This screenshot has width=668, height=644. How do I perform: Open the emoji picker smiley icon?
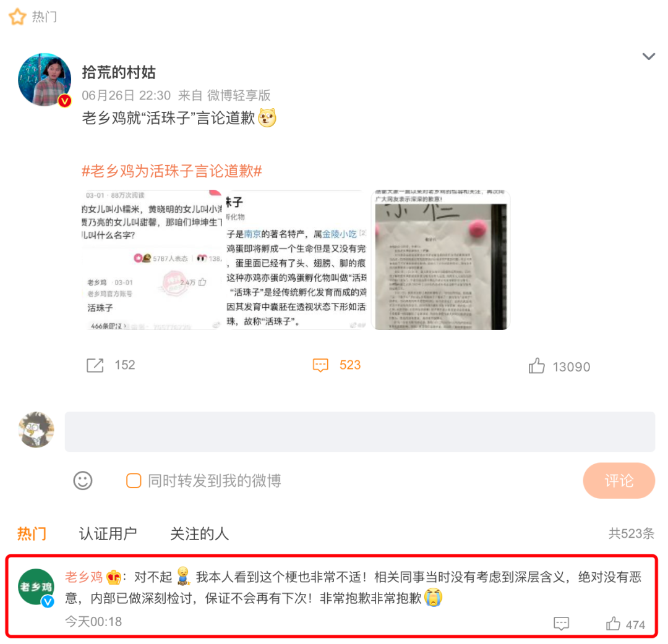83,481
